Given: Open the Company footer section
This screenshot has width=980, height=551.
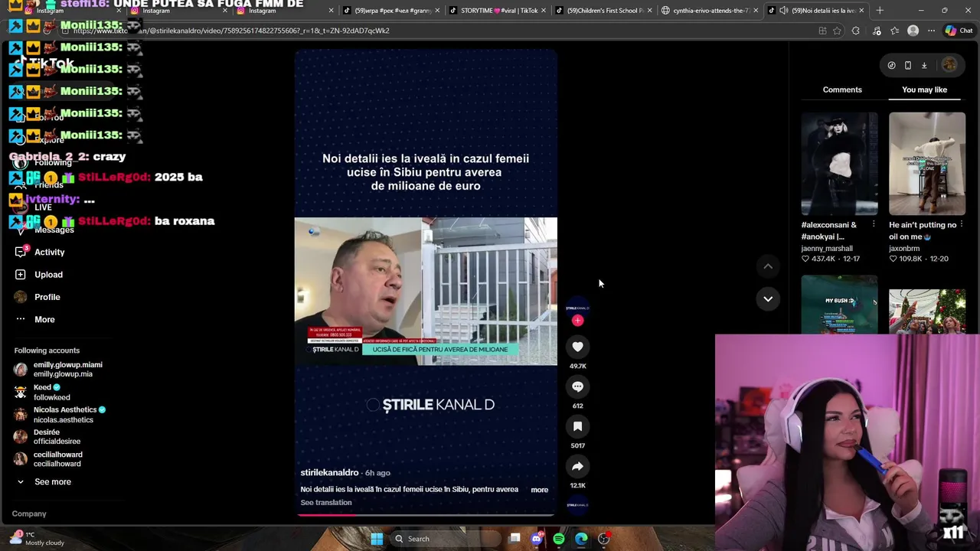Looking at the screenshot, I should 29,514.
